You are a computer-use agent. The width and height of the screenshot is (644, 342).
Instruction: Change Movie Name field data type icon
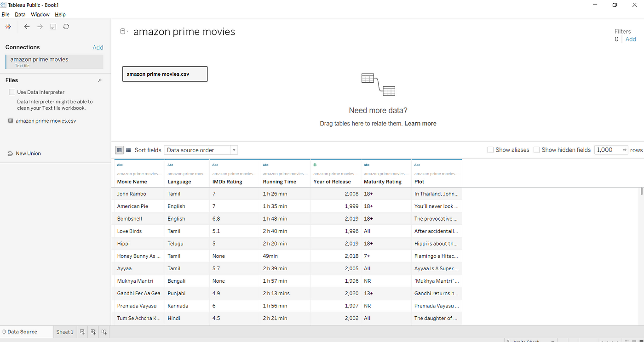click(120, 165)
